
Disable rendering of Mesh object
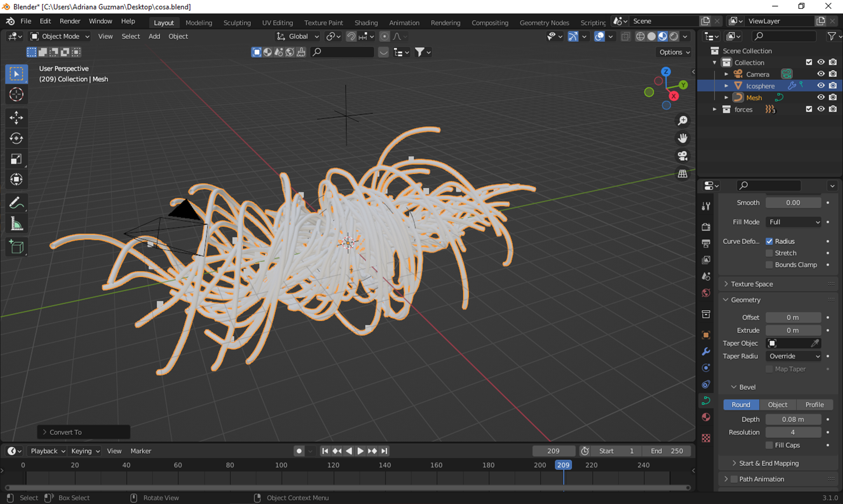click(833, 97)
